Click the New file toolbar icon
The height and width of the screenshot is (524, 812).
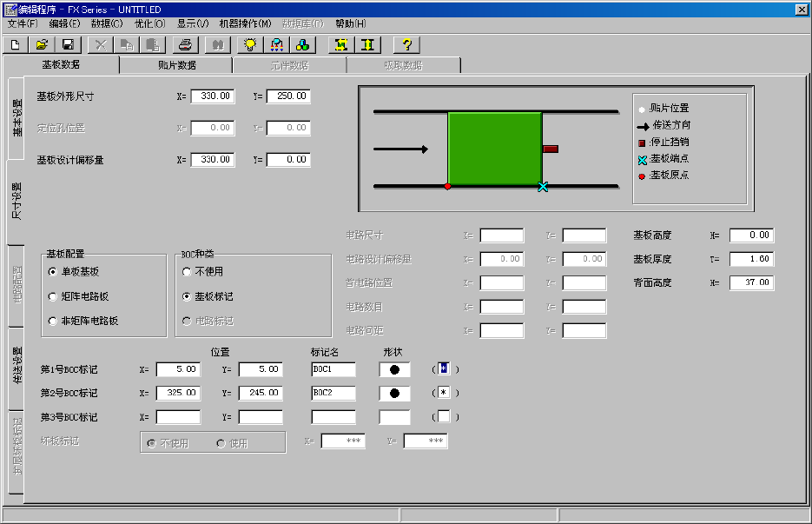click(x=16, y=45)
